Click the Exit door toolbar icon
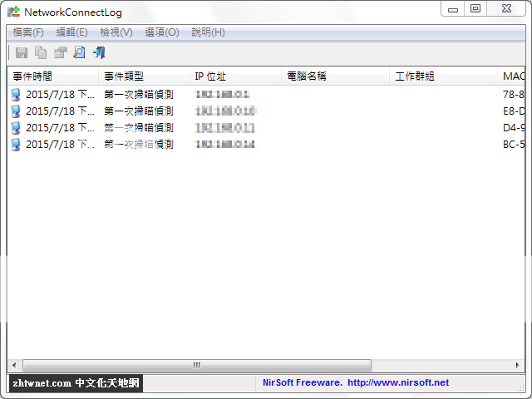532x399 pixels. click(99, 52)
